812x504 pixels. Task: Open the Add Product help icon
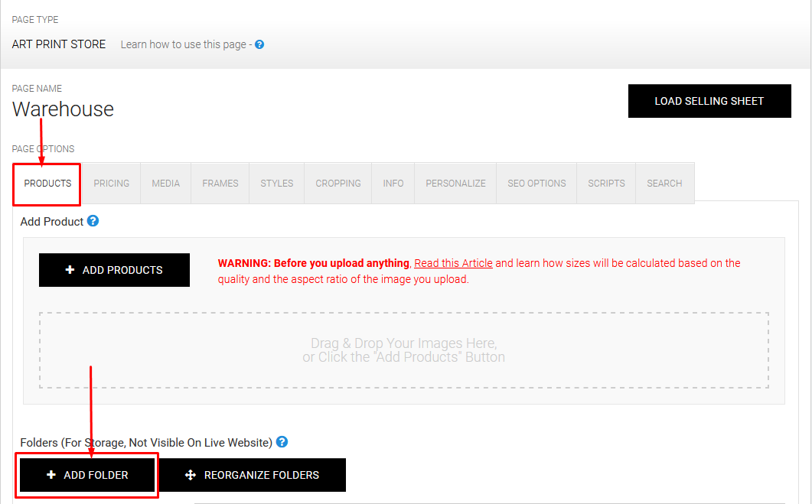tap(93, 221)
